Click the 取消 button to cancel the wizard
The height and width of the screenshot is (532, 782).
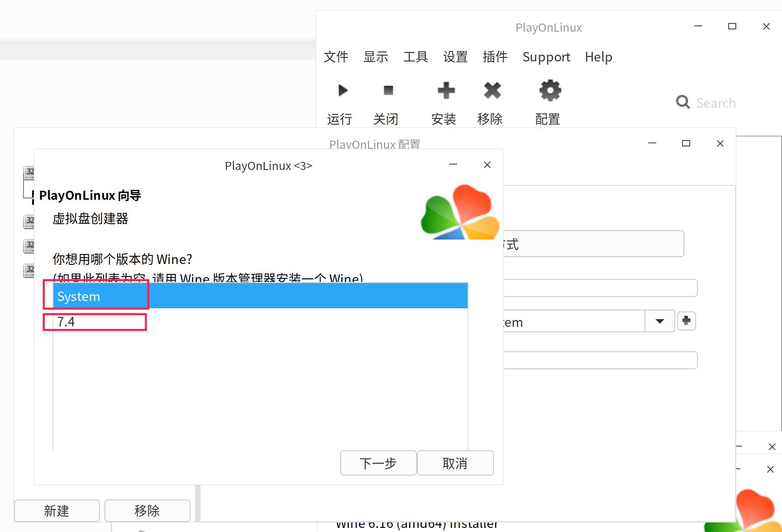(x=455, y=463)
